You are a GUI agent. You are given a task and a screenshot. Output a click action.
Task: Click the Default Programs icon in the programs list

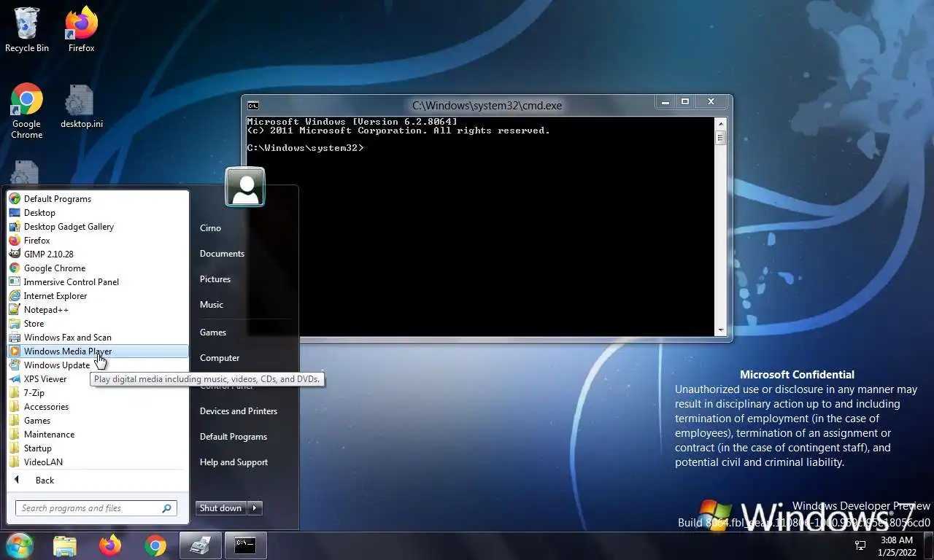15,198
